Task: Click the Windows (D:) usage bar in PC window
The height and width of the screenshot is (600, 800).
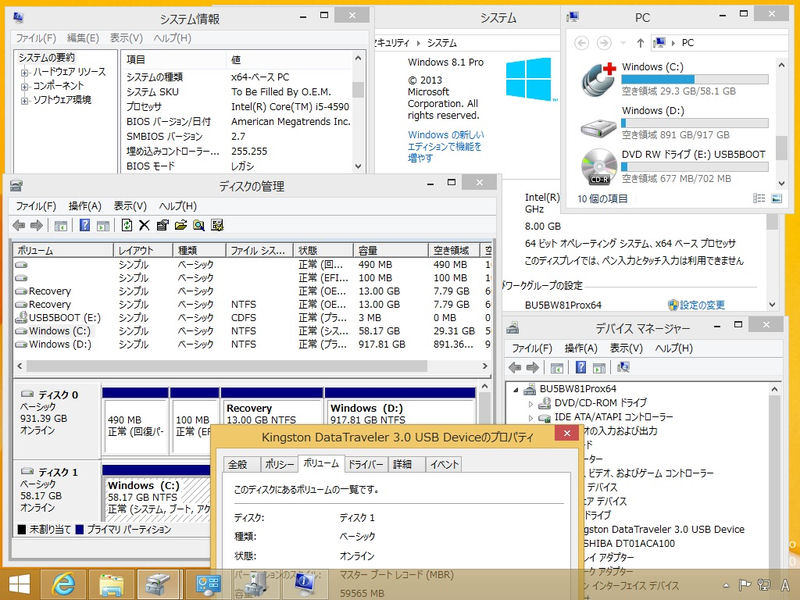Action: (695, 123)
